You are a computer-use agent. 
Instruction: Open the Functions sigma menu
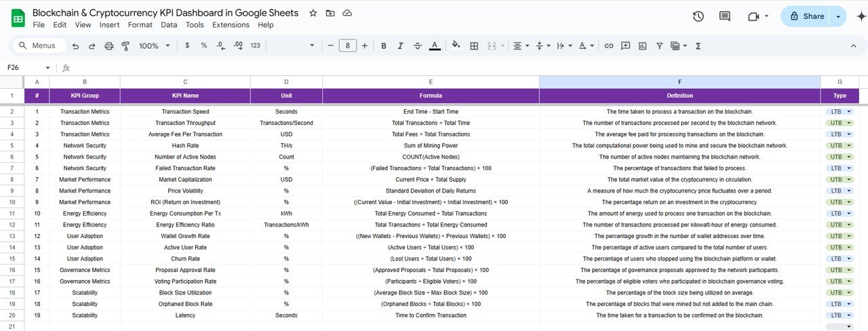tap(698, 45)
